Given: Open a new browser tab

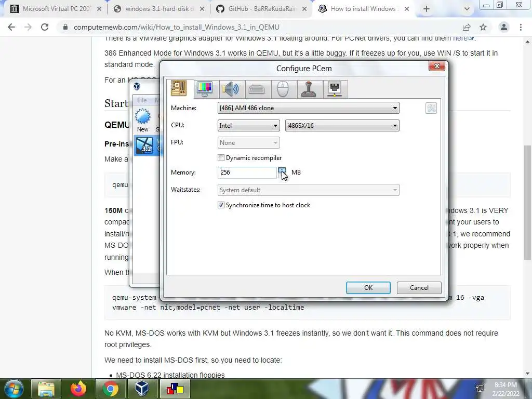Looking at the screenshot, I should click(x=427, y=9).
